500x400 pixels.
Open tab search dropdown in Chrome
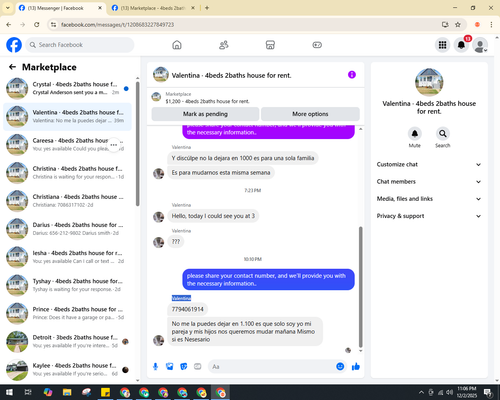click(x=8, y=8)
